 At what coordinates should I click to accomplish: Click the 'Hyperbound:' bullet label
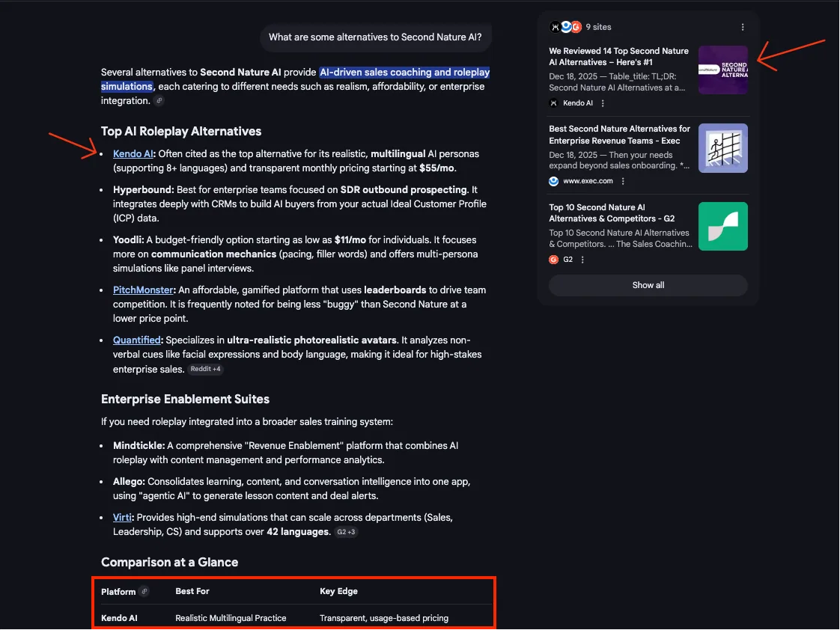pyautogui.click(x=144, y=190)
